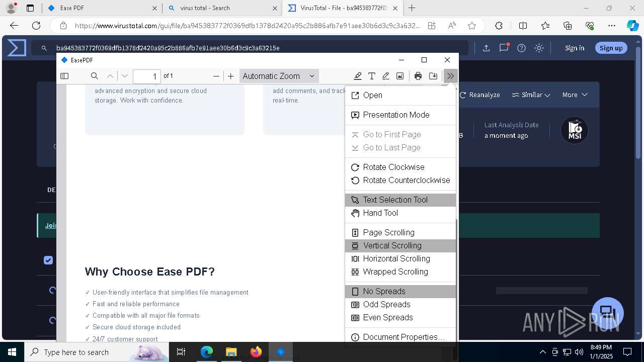
Task: Click the VirusTotal logo home icon
Action: coord(17,48)
